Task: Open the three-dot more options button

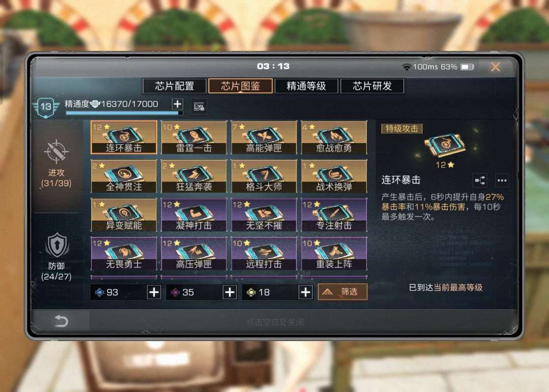Action: point(502,180)
